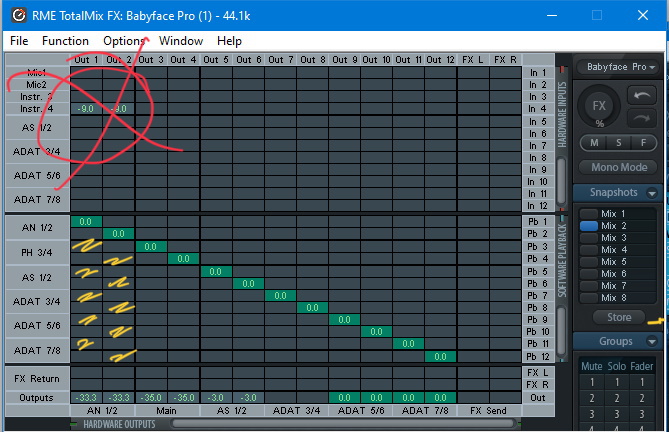Click the Pb 2 to Out 2 cell 0.0
669x432 pixels.
(118, 234)
